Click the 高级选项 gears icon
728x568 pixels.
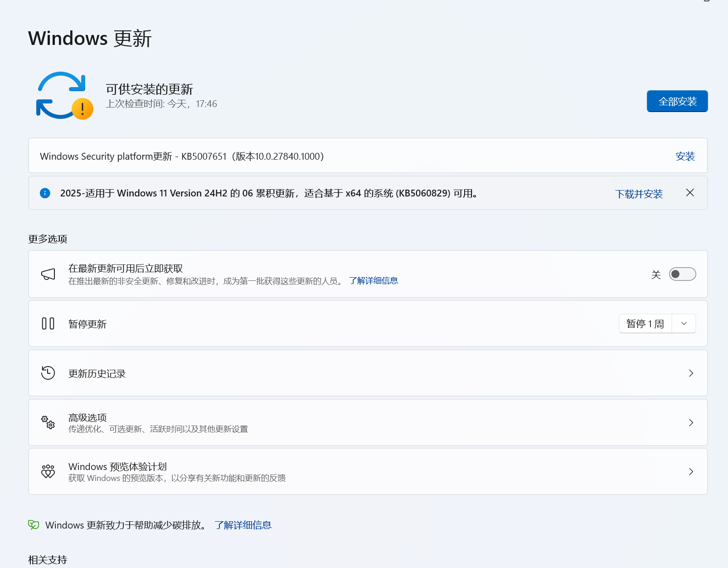(48, 422)
